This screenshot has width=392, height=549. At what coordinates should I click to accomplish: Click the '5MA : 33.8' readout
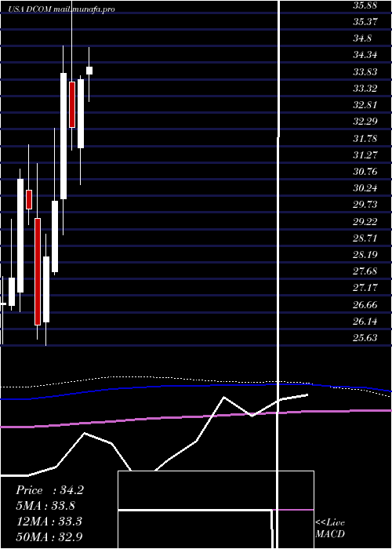(x=45, y=506)
